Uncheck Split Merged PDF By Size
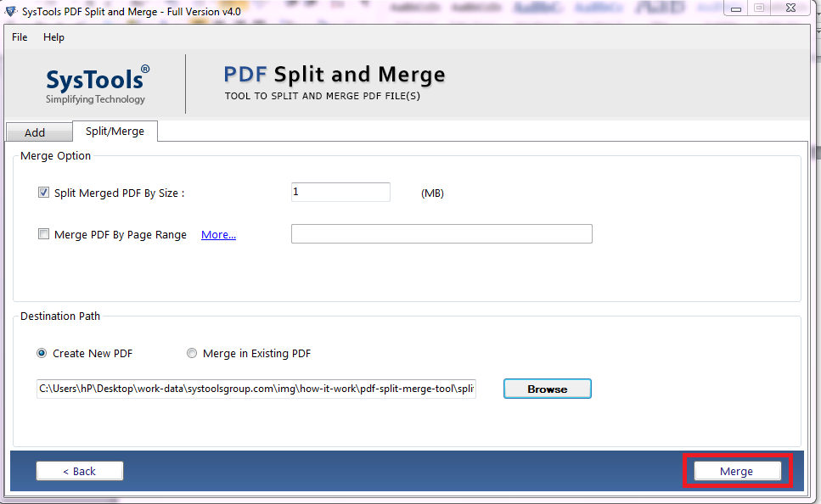The width and height of the screenshot is (821, 504). (43, 193)
